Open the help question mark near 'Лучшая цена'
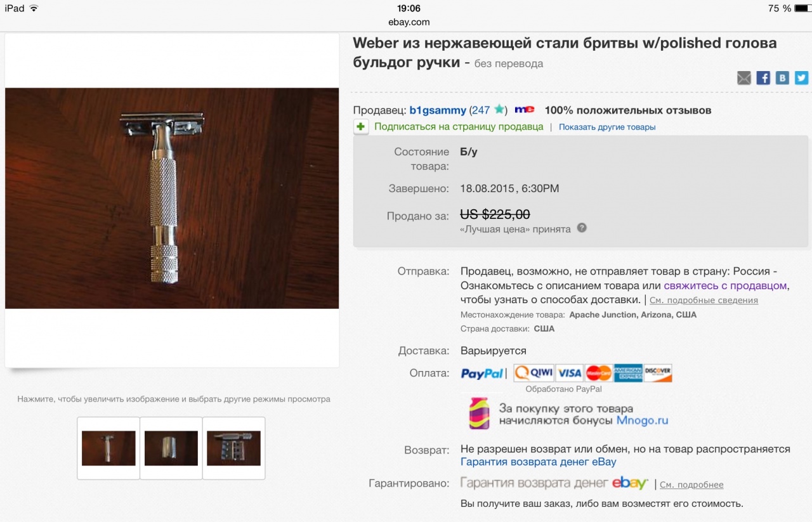The image size is (812, 522). tap(582, 228)
